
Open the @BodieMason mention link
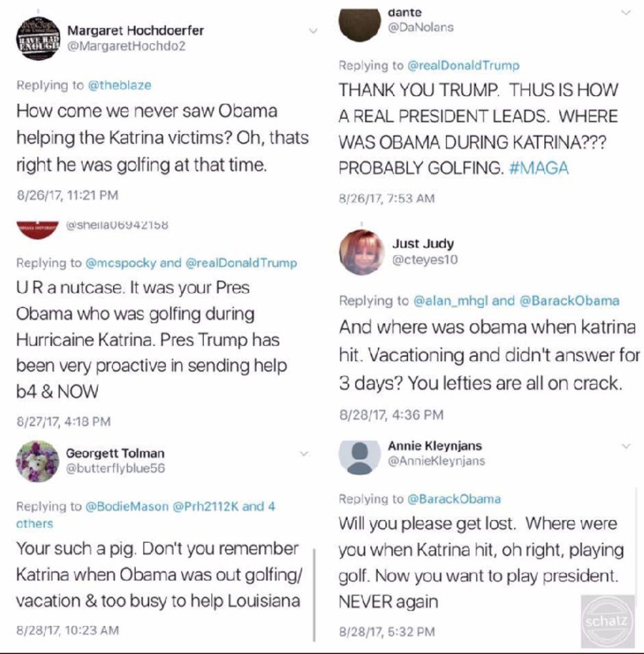coord(127,506)
